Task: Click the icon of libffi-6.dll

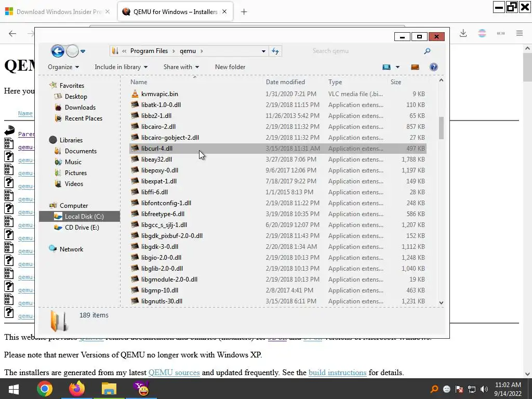Action: 135,192
